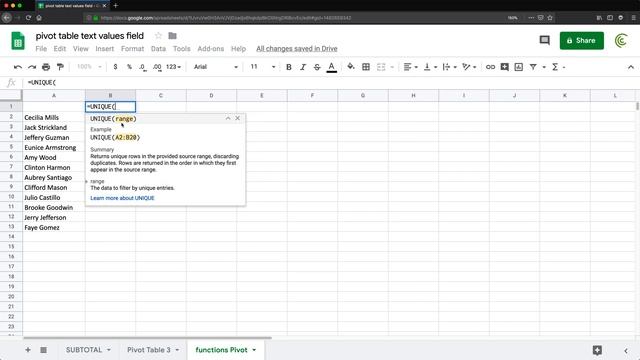Switch to Pivot Table 3 sheet tab

149,350
